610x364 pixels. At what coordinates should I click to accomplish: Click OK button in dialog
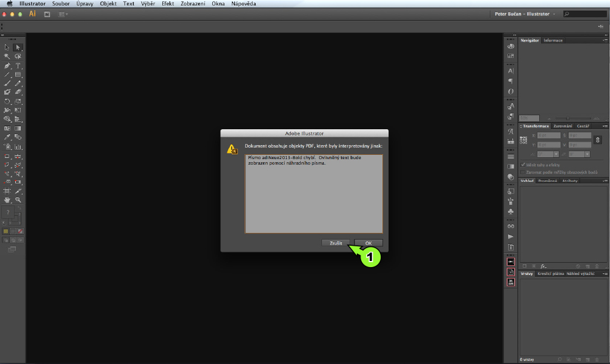pyautogui.click(x=368, y=243)
